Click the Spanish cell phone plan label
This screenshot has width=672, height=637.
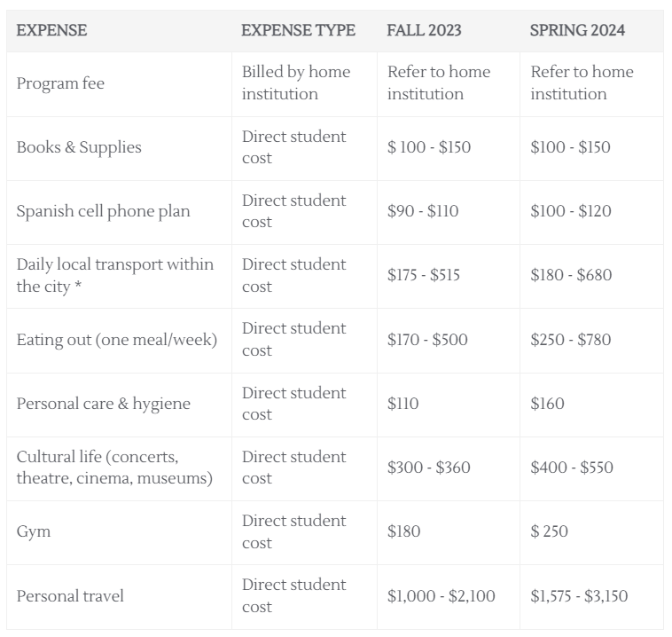coord(104,211)
